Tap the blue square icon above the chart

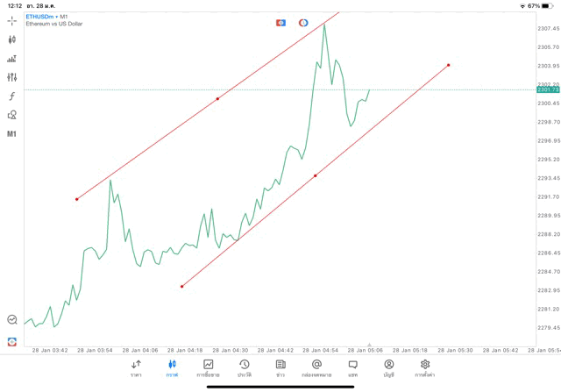[x=280, y=22]
